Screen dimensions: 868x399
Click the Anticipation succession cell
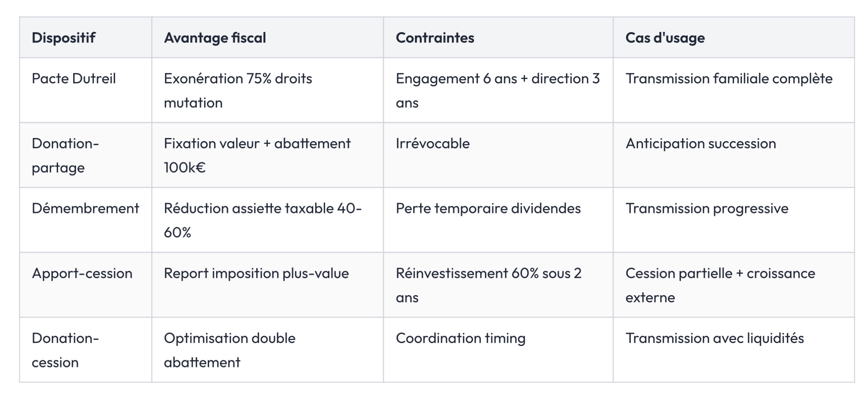pos(734,155)
